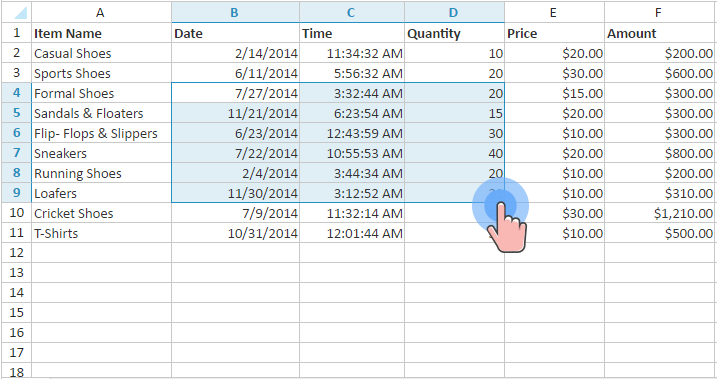Select row 9 header

pos(16,193)
